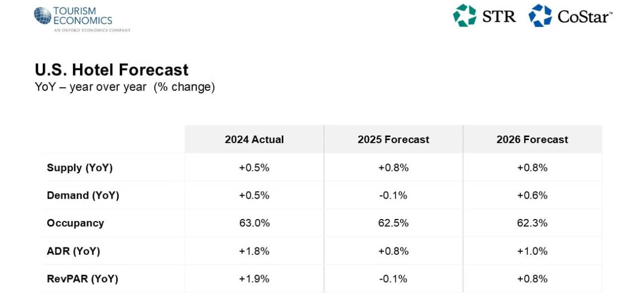Click the 2026 ADR value +1.0%

[532, 251]
